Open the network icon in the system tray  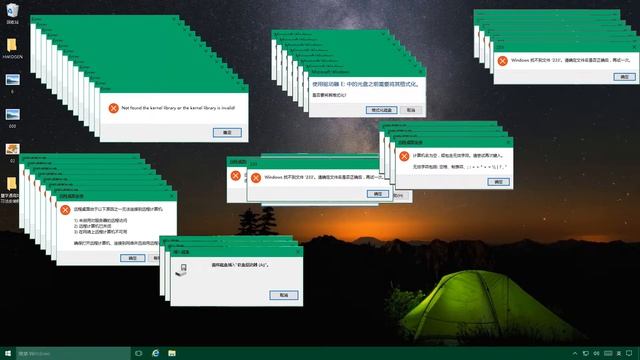coord(586,353)
